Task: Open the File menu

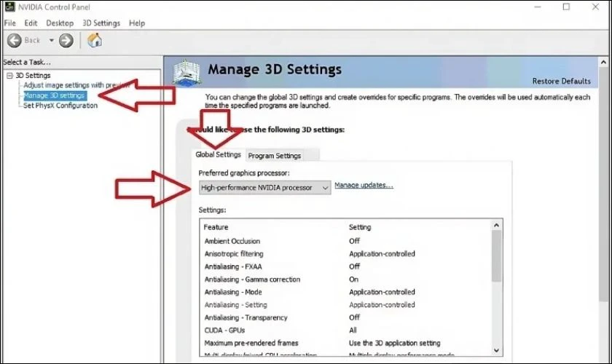Action: click(9, 23)
